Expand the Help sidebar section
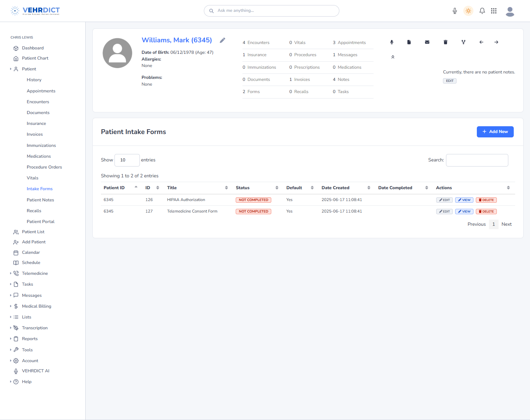The height and width of the screenshot is (420, 530). [x=27, y=382]
